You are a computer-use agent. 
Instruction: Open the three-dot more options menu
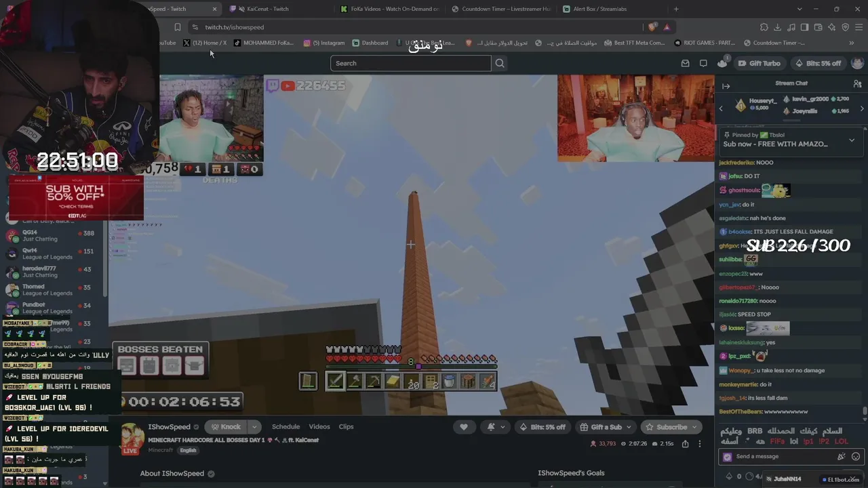coord(700,444)
